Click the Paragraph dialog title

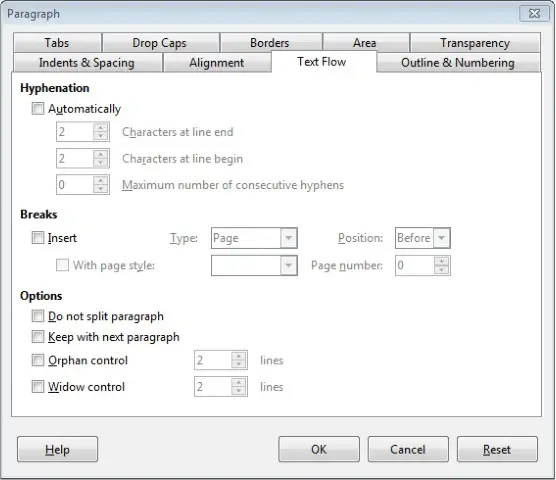33,14
